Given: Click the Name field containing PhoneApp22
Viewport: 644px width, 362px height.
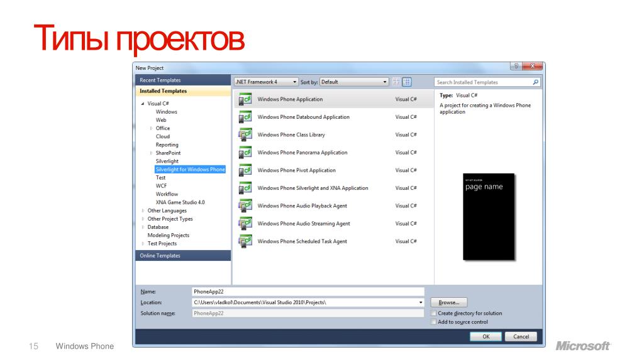Looking at the screenshot, I should click(308, 292).
